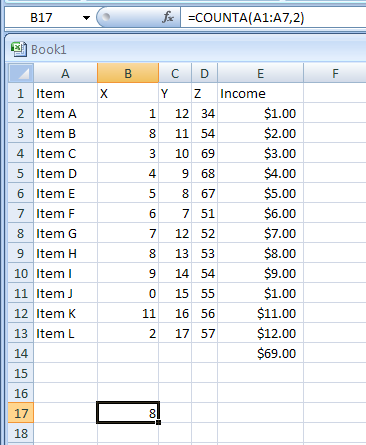Select the cell 'Item H'
This screenshot has width=366, height=445.
tap(65, 253)
